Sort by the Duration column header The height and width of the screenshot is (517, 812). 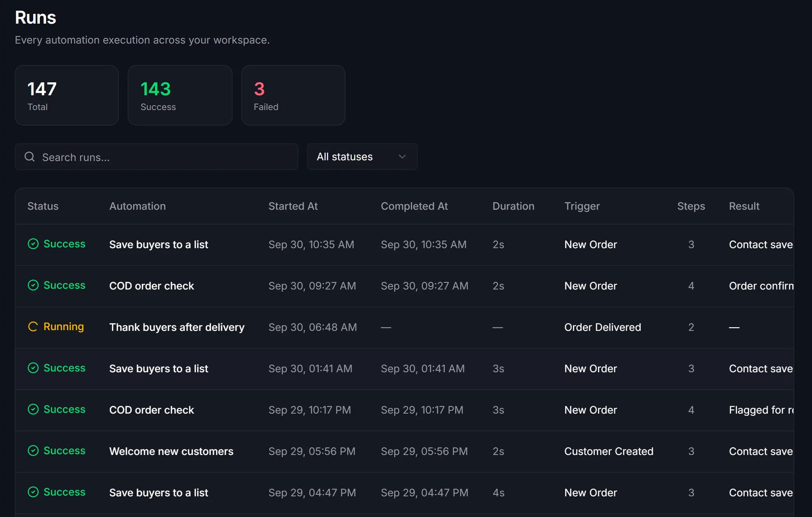pyautogui.click(x=513, y=206)
